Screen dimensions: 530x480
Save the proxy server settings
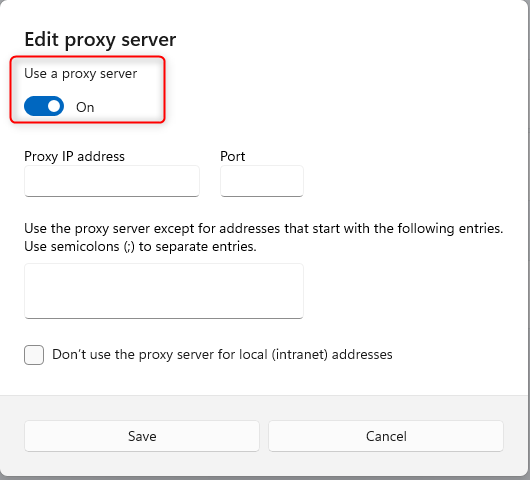click(142, 436)
